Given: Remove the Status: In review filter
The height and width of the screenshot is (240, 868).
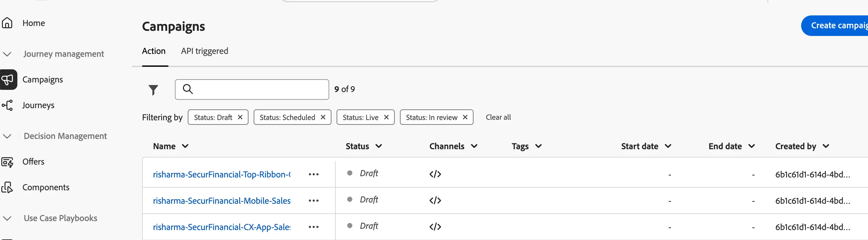Looking at the screenshot, I should coord(465,117).
